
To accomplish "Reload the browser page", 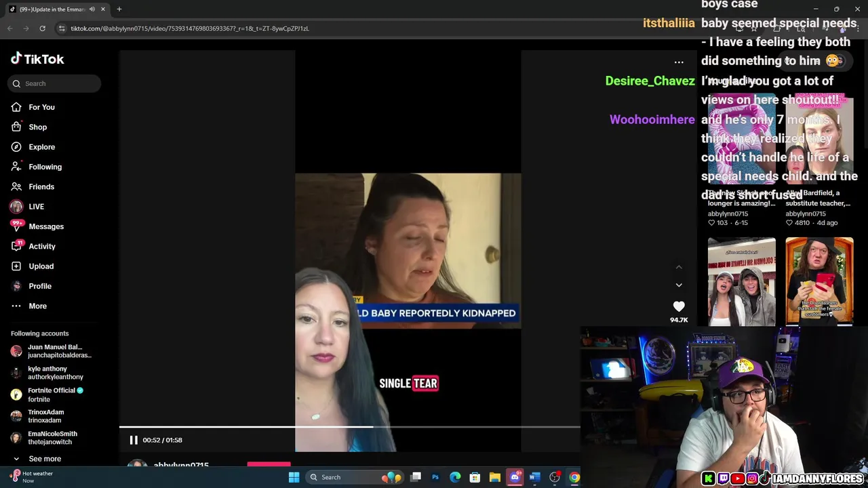I will click(42, 28).
